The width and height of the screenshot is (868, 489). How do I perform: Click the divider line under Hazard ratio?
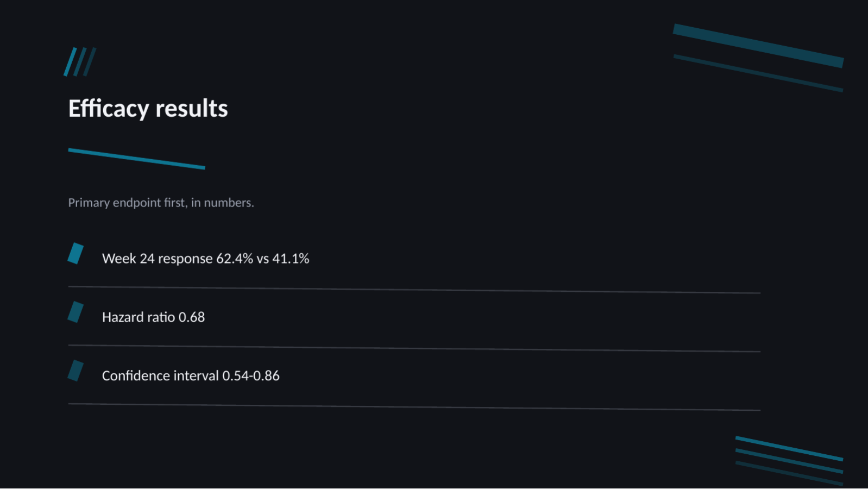tap(414, 348)
